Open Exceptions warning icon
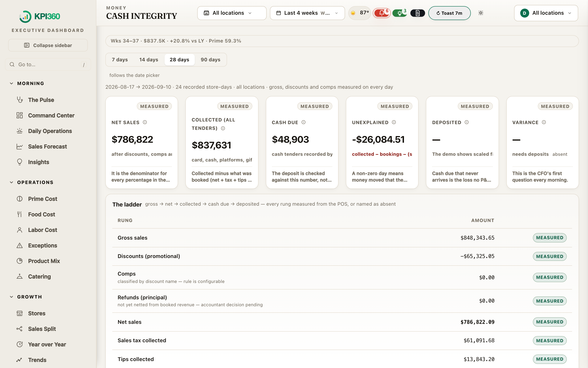 coord(19,246)
